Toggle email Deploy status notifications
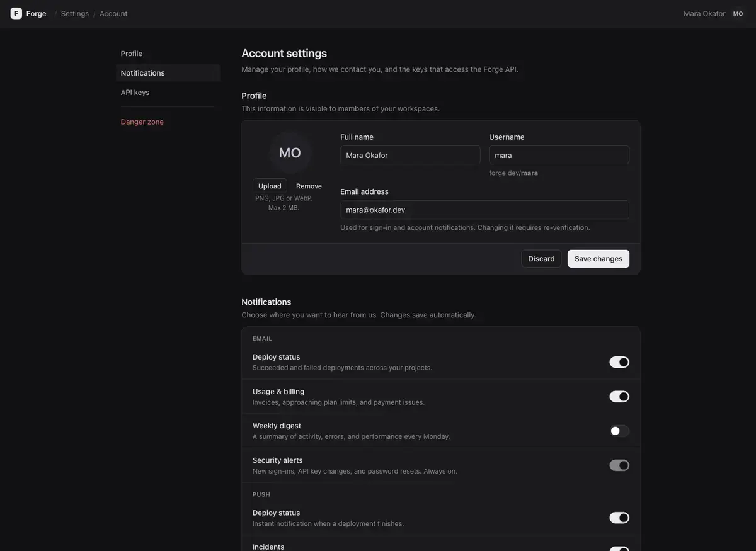 [619, 362]
